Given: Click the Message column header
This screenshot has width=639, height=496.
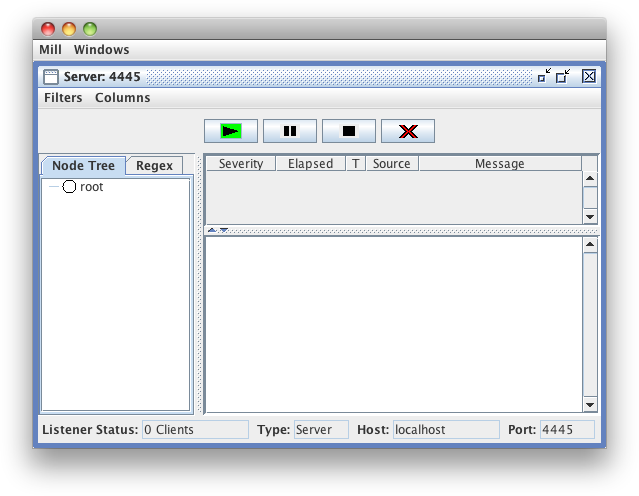Looking at the screenshot, I should point(500,163).
